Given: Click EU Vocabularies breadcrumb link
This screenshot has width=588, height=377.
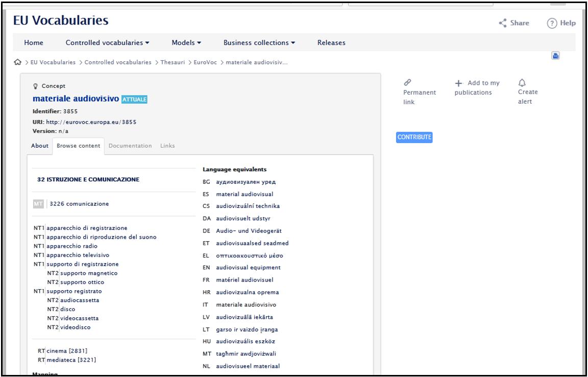Looking at the screenshot, I should 53,62.
